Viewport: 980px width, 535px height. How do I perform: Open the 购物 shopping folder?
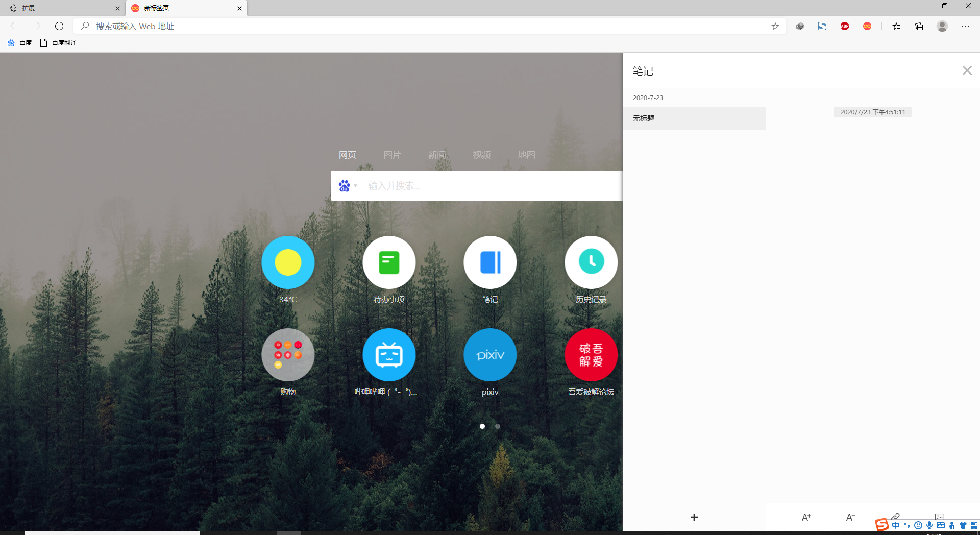click(x=288, y=355)
